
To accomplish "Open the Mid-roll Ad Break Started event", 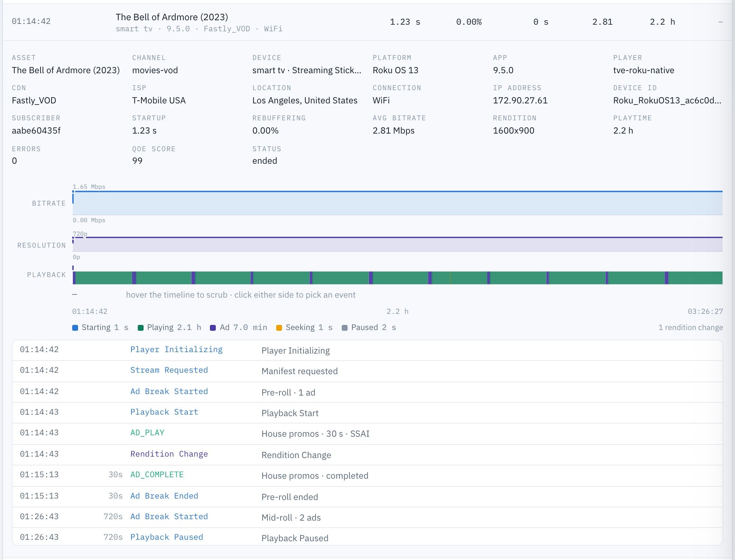I will [367, 517].
